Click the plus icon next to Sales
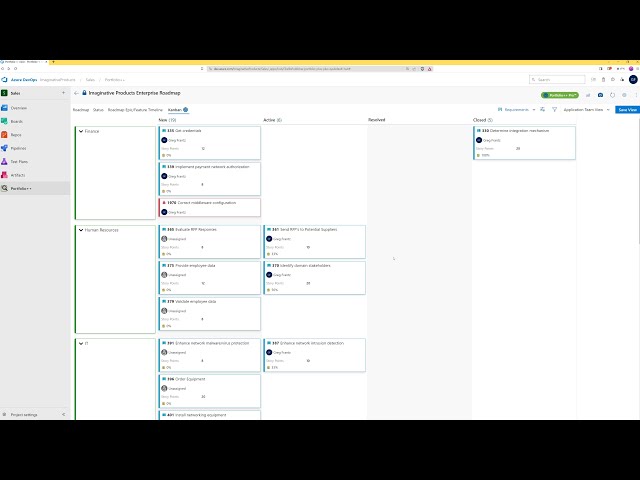The image size is (640, 480). coord(63,93)
